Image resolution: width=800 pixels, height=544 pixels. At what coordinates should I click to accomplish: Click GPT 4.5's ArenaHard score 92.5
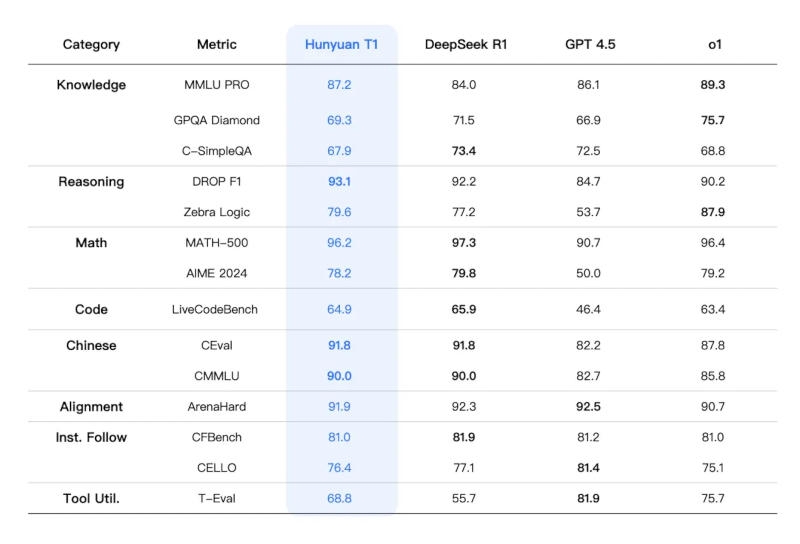point(589,406)
